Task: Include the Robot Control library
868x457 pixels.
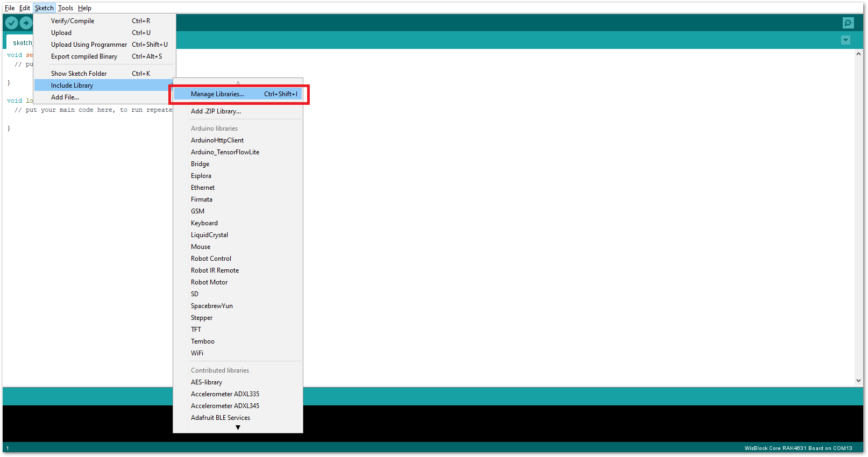Action: click(238, 259)
